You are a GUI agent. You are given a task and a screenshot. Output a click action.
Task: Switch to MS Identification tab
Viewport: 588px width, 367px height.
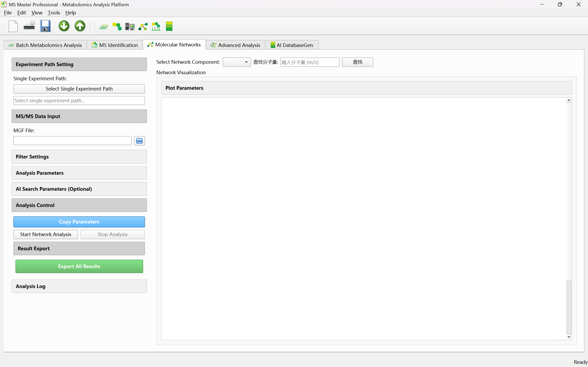[115, 45]
